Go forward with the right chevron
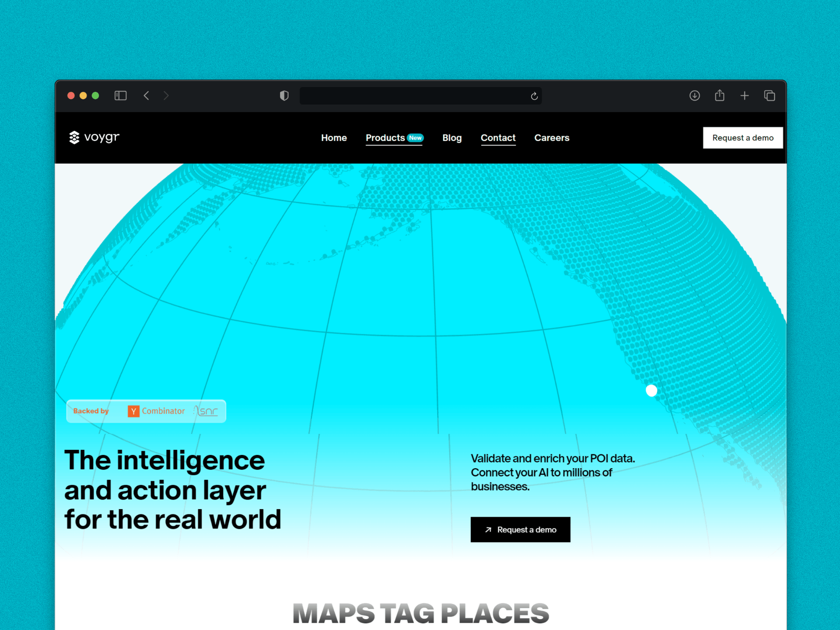Image resolution: width=840 pixels, height=630 pixels. [x=166, y=95]
